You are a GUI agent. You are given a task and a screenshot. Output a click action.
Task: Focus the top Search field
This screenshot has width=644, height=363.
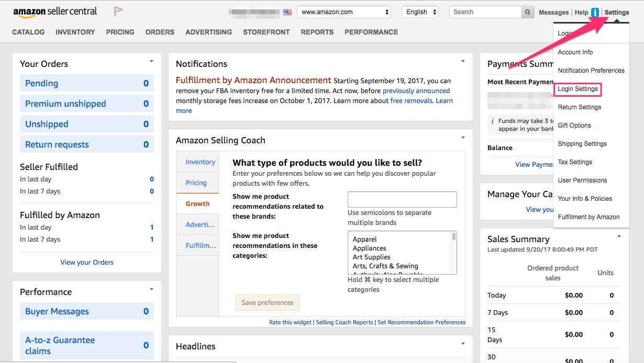485,12
